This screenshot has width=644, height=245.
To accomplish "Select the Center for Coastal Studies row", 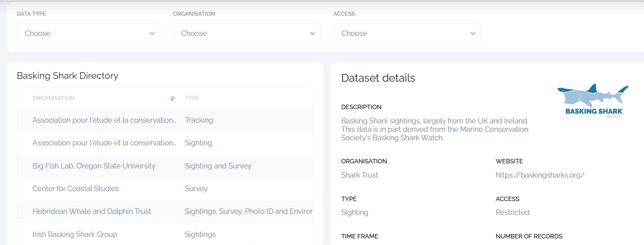I will click(x=165, y=189).
